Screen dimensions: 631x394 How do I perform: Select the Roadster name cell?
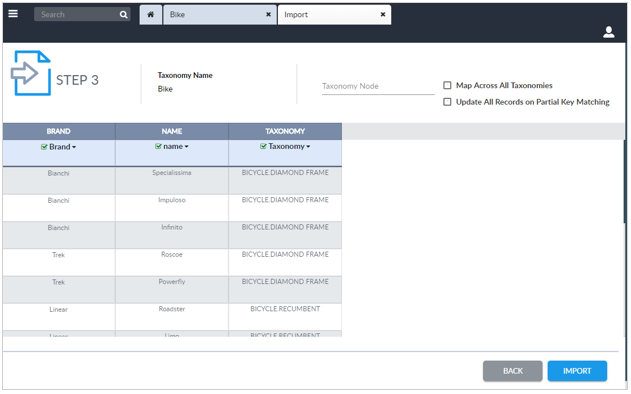(172, 317)
